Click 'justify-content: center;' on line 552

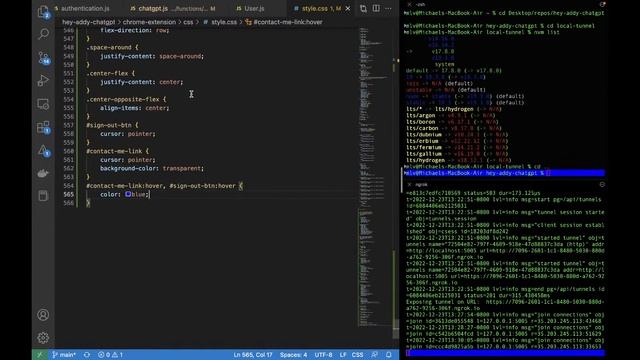(x=142, y=82)
